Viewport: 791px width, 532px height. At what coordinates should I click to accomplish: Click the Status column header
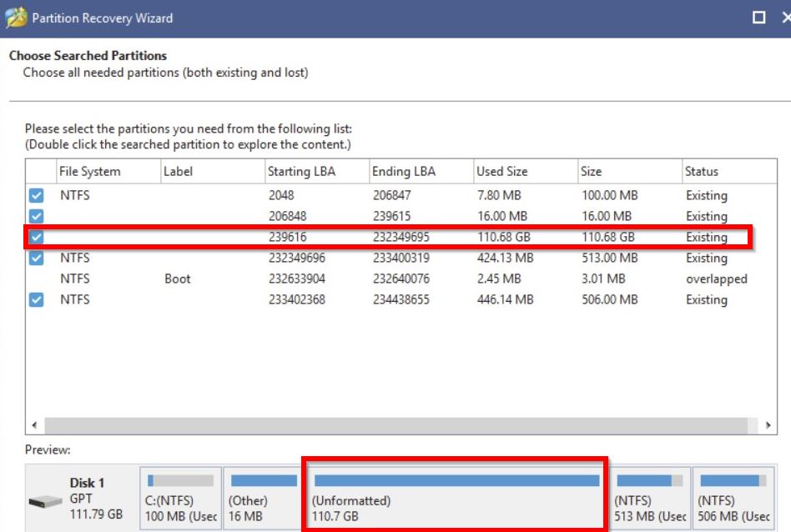pos(702,172)
